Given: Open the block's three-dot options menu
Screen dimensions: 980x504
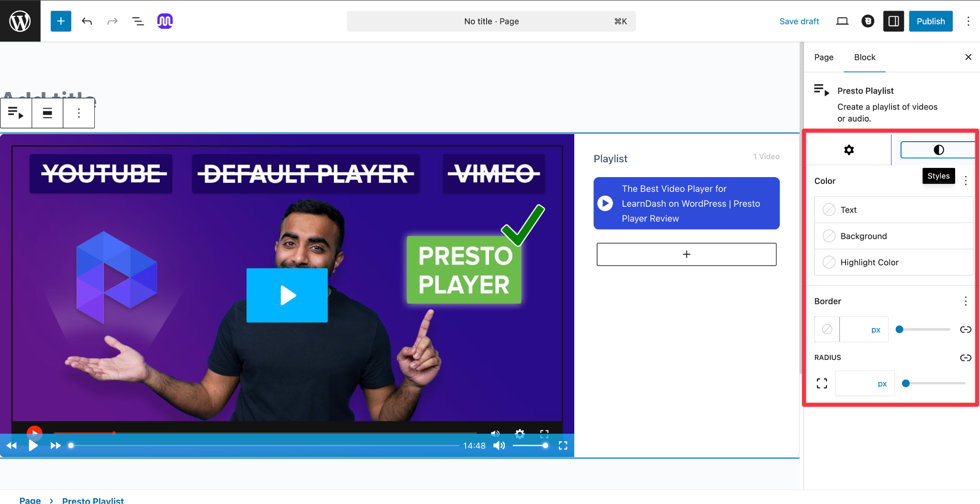Looking at the screenshot, I should click(x=79, y=113).
